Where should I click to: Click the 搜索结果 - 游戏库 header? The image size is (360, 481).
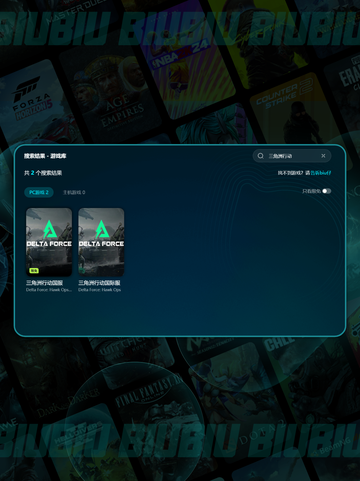click(45, 156)
